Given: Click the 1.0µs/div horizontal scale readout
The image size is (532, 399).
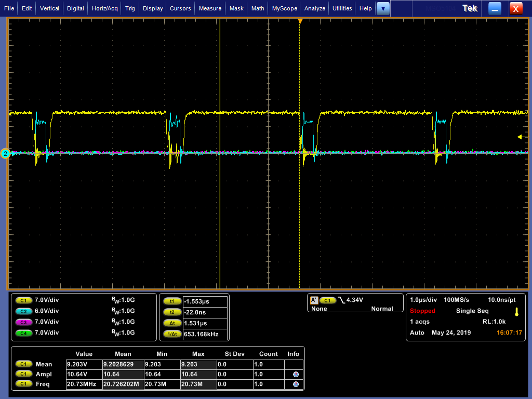Looking at the screenshot, I should click(423, 300).
